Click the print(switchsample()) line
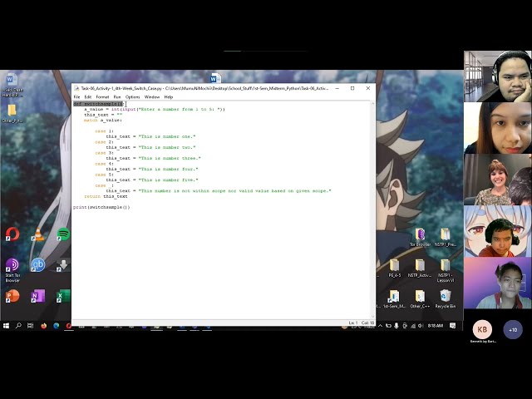The width and height of the screenshot is (532, 399). coord(101,207)
